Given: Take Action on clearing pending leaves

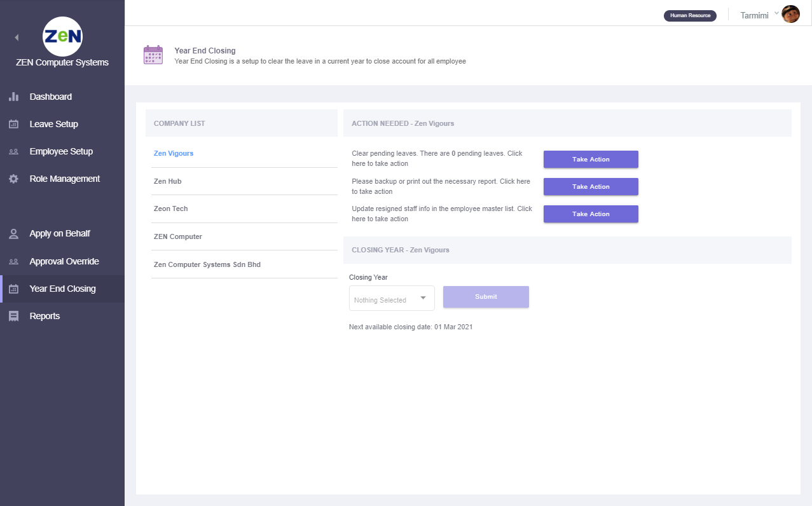Looking at the screenshot, I should [x=591, y=160].
